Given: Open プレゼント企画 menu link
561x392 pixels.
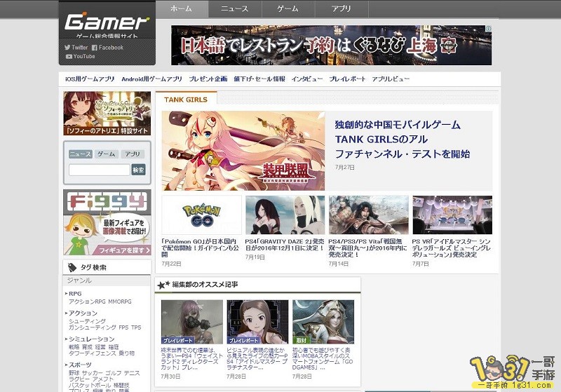Looking at the screenshot, I should click(x=208, y=79).
